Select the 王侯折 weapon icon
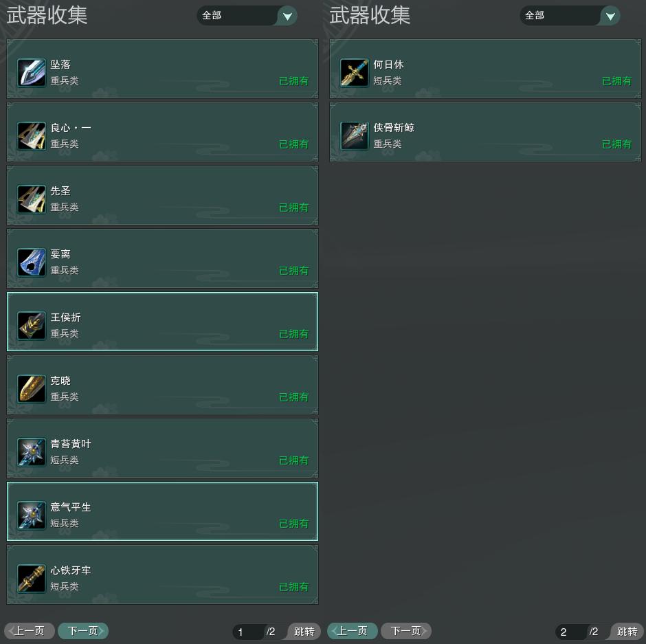 click(x=32, y=326)
